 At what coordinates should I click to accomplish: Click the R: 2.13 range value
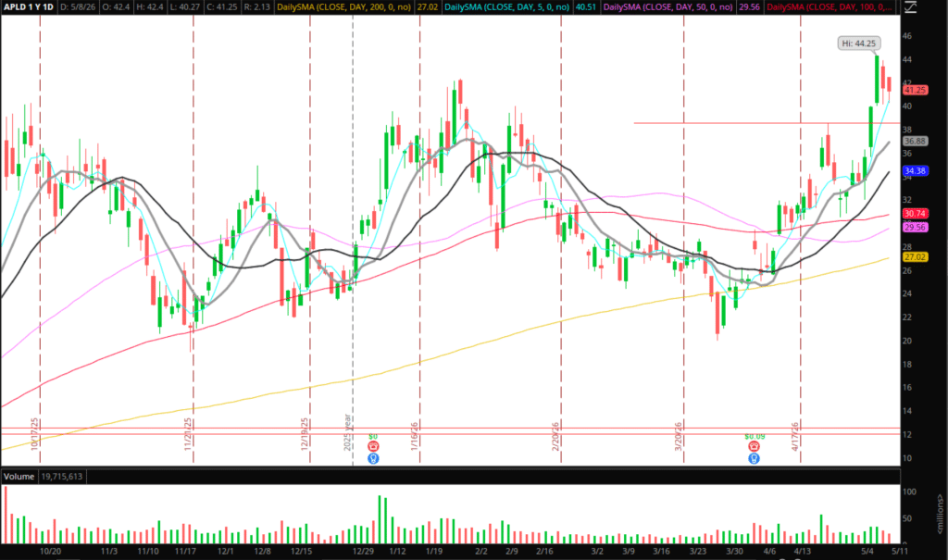coord(257,7)
